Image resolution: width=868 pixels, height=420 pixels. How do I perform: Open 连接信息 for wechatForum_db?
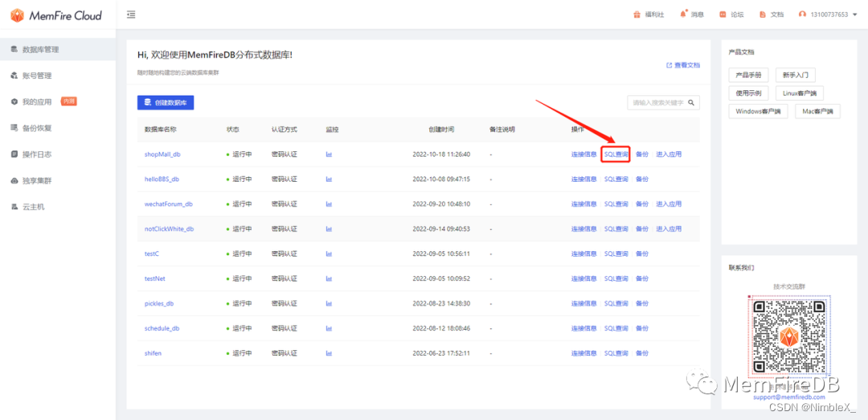(x=584, y=204)
